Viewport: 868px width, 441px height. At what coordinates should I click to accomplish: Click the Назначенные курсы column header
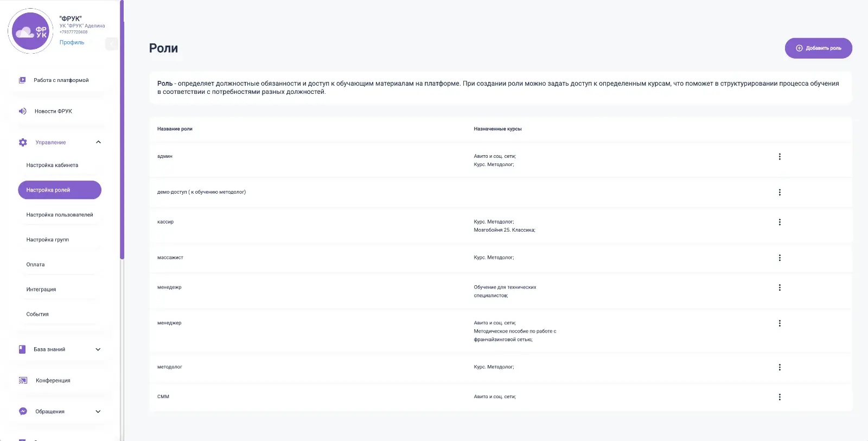(x=497, y=129)
